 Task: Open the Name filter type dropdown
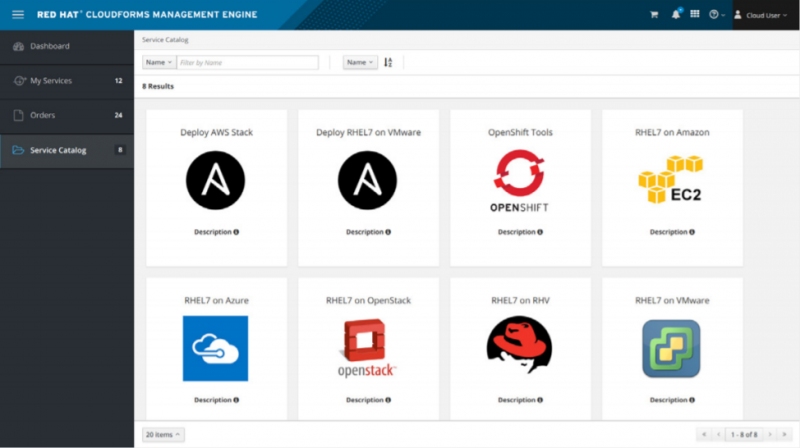click(159, 62)
